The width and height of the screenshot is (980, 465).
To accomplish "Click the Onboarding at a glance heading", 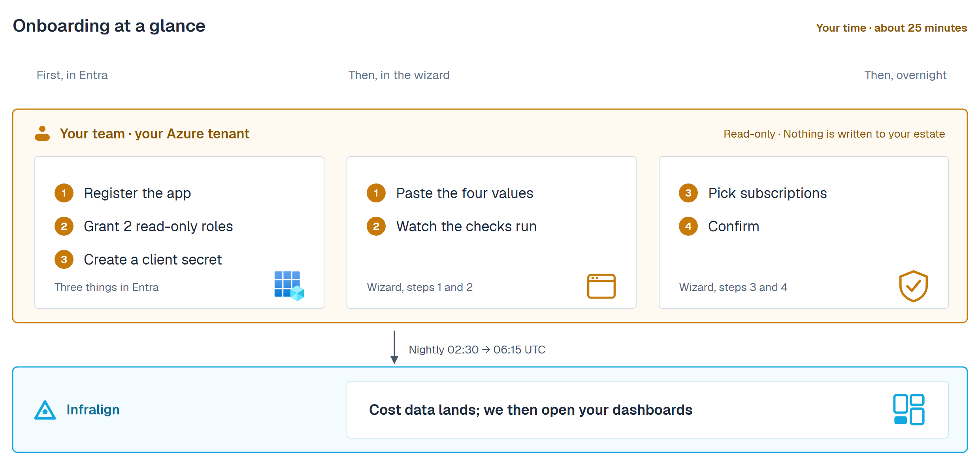I will click(109, 26).
